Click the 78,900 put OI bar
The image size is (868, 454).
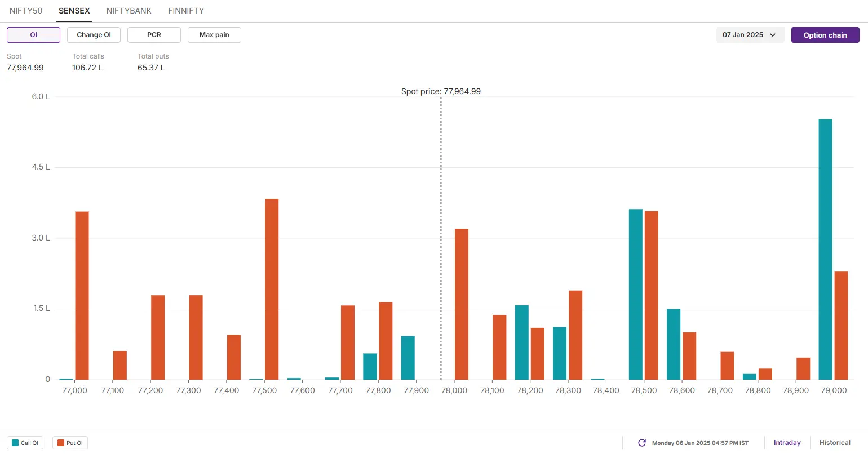pyautogui.click(x=803, y=368)
